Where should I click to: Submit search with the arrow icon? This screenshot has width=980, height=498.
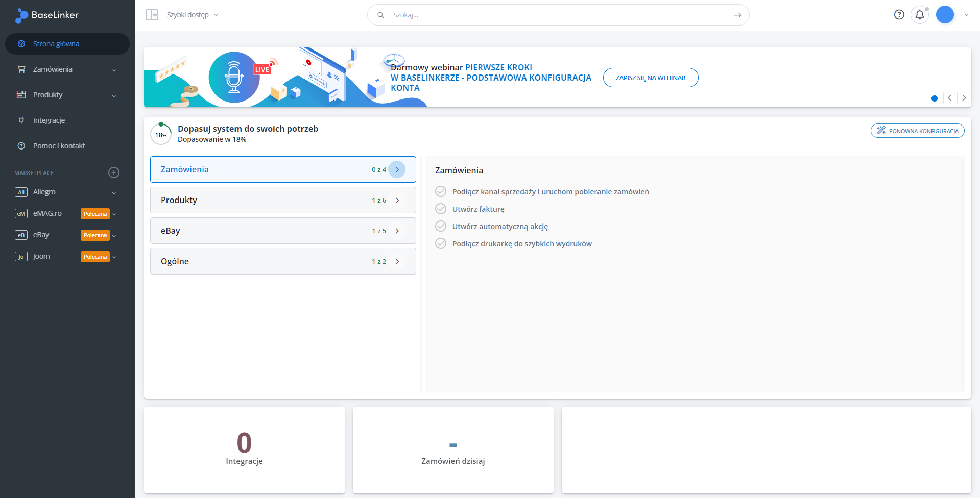737,15
